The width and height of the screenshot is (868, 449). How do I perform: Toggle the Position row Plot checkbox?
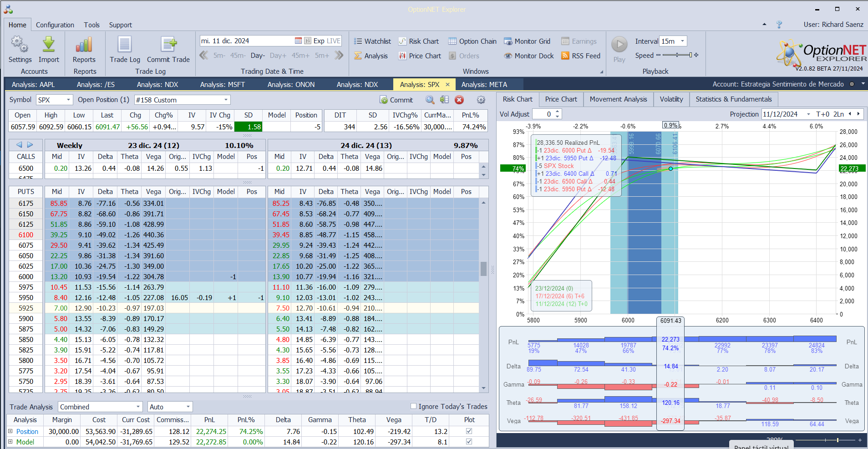pos(469,431)
